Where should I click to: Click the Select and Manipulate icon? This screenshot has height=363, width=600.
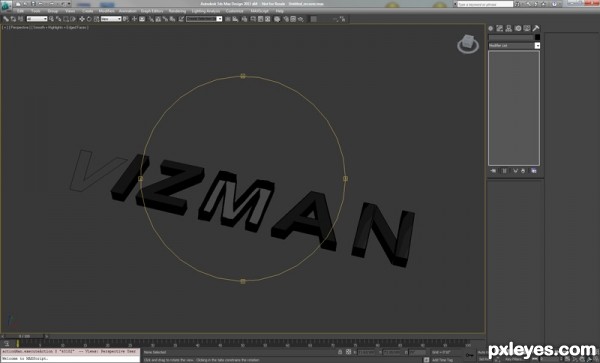tap(134, 19)
